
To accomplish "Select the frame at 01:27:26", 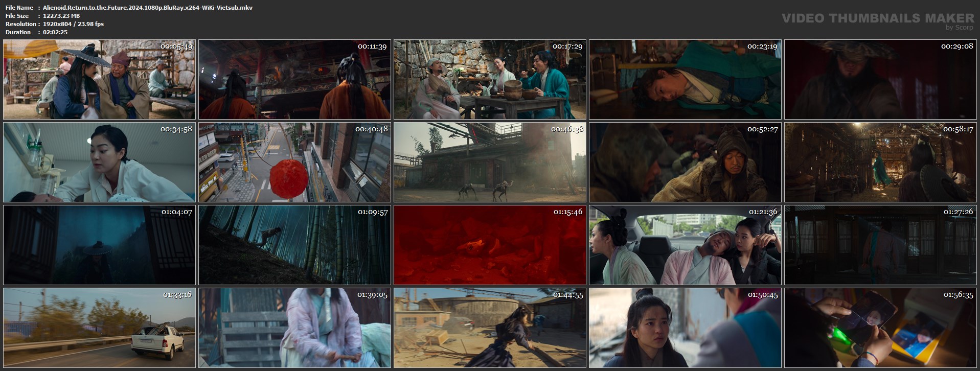I will 880,245.
